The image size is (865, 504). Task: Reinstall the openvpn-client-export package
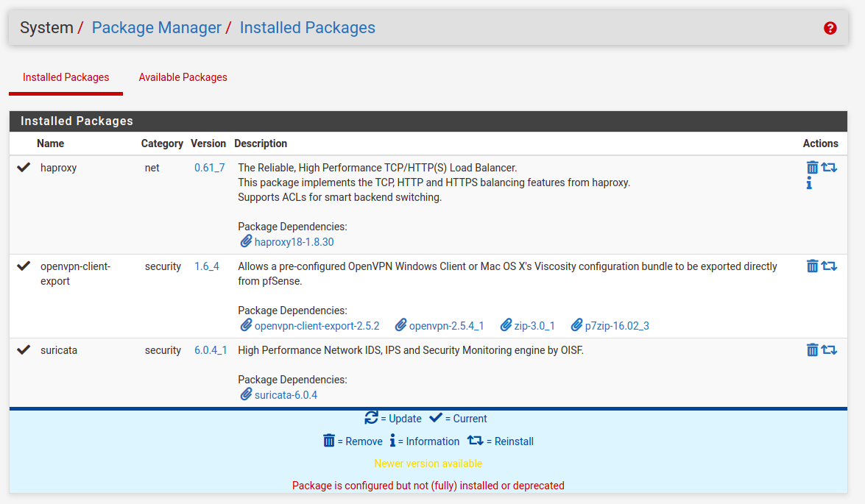coord(830,266)
